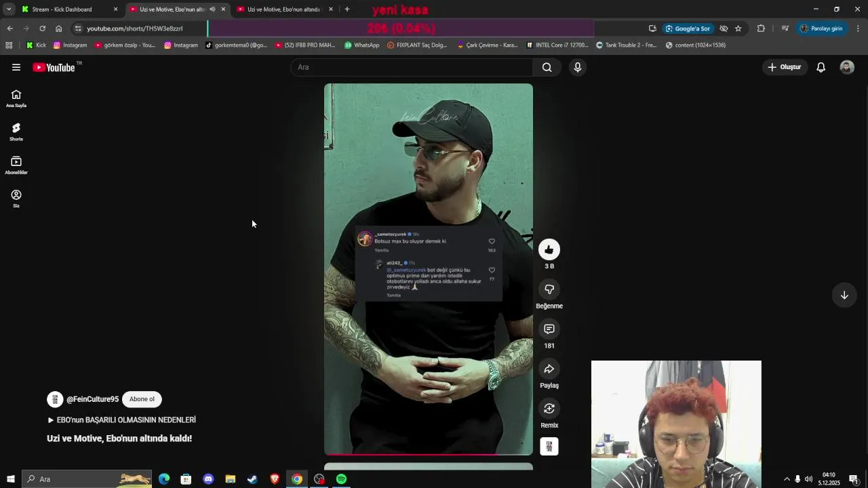This screenshot has height=488, width=868.
Task: Remix this Short
Action: (549, 409)
